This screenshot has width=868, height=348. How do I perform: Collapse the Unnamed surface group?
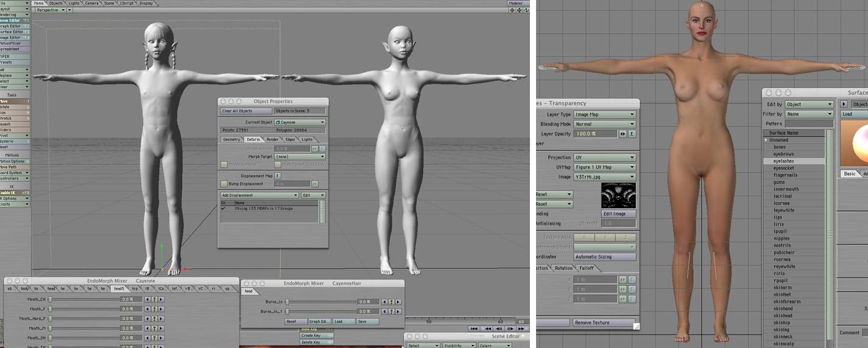766,140
